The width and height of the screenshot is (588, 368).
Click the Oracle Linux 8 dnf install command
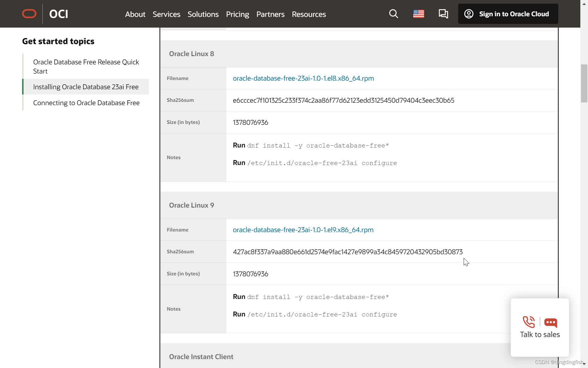point(318,145)
